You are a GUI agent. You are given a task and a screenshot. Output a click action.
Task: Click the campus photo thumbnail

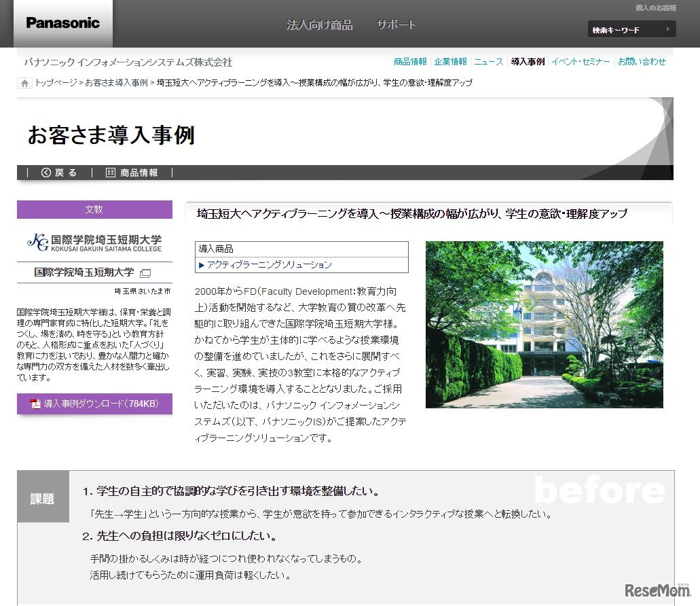(543, 324)
